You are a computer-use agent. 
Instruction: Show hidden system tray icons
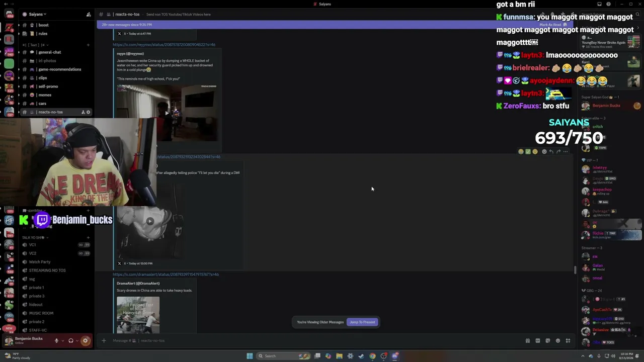coord(583,356)
